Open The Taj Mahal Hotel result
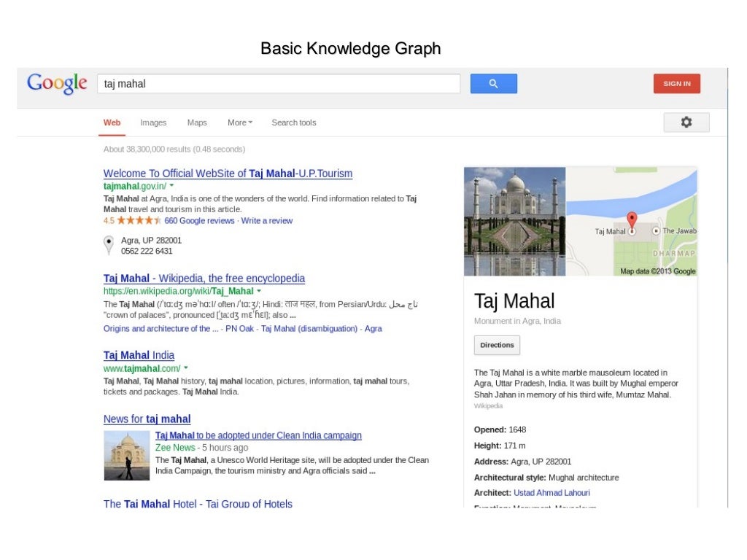 [198, 504]
